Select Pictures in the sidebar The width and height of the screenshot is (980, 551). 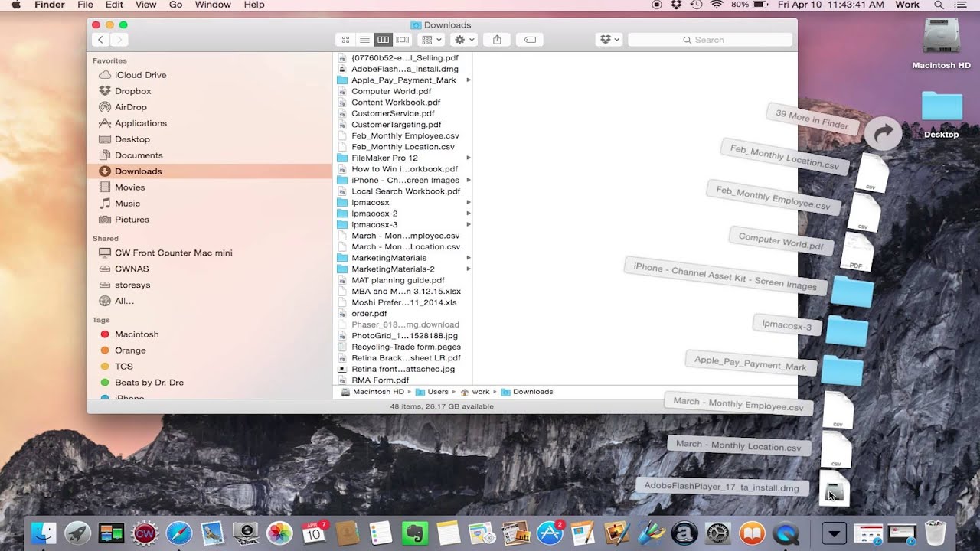coord(132,220)
